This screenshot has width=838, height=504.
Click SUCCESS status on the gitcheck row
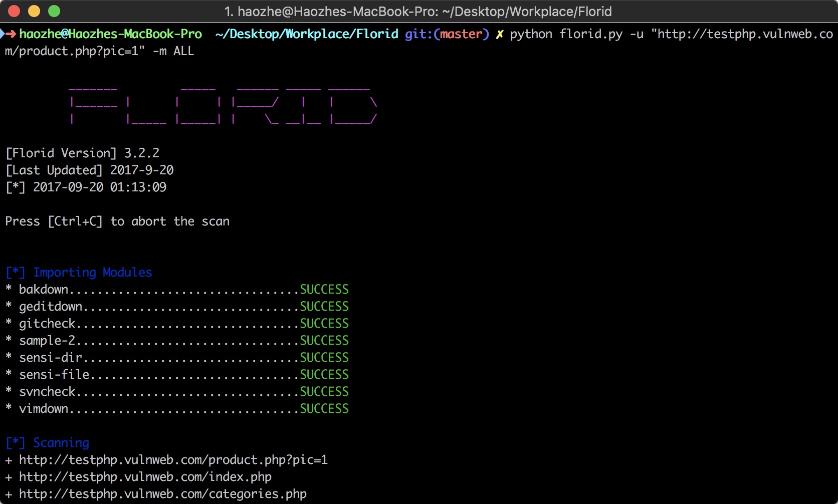tap(324, 324)
